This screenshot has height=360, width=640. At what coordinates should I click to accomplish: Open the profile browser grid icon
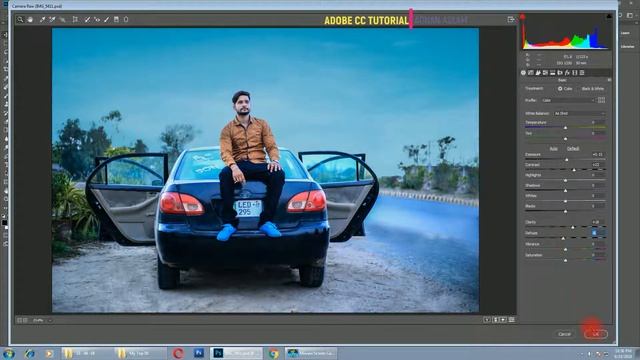click(601, 100)
